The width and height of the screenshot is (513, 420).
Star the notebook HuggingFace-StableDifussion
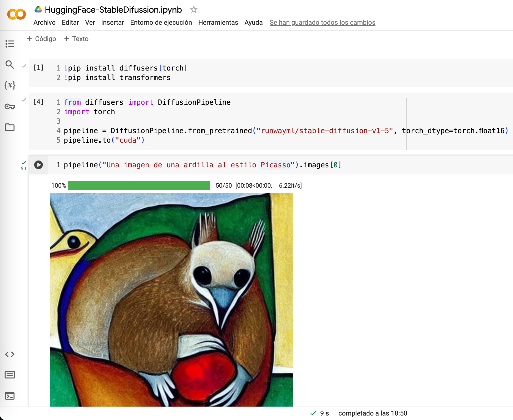(194, 10)
